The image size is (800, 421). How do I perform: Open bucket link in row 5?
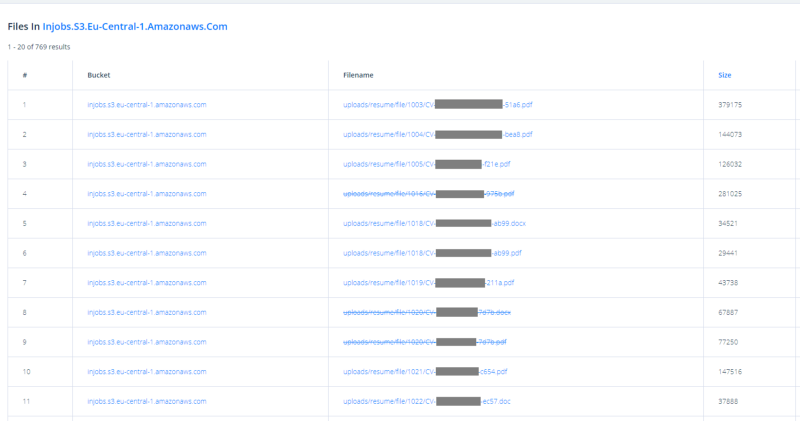pos(147,223)
